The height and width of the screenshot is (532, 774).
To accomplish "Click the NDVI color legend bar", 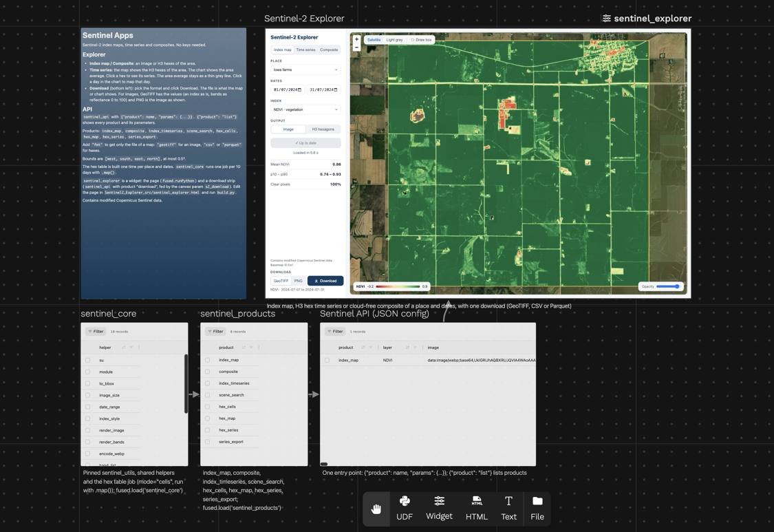I will (398, 286).
